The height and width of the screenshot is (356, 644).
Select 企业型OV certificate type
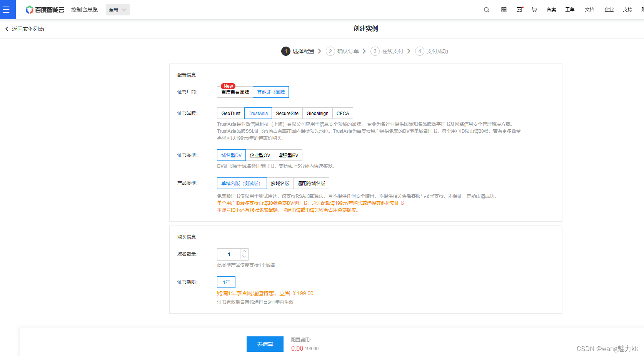point(260,155)
